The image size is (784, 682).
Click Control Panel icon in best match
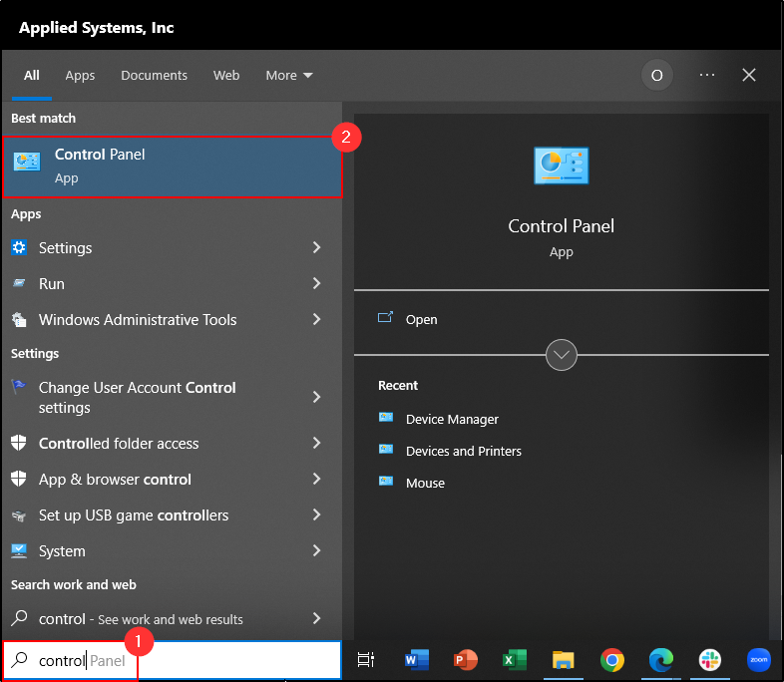point(27,162)
